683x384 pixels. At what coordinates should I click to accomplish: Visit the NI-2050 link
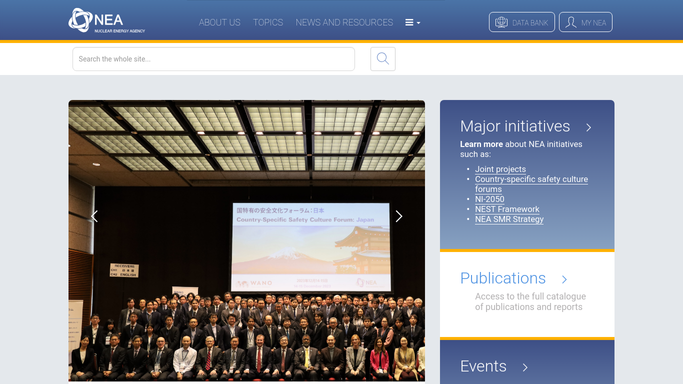click(489, 199)
